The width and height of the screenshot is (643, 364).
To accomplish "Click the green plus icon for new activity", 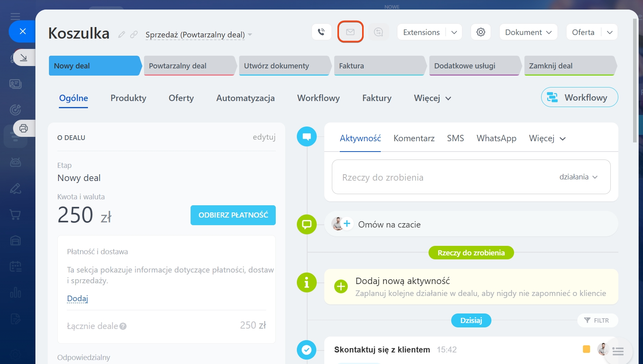I will (x=341, y=286).
